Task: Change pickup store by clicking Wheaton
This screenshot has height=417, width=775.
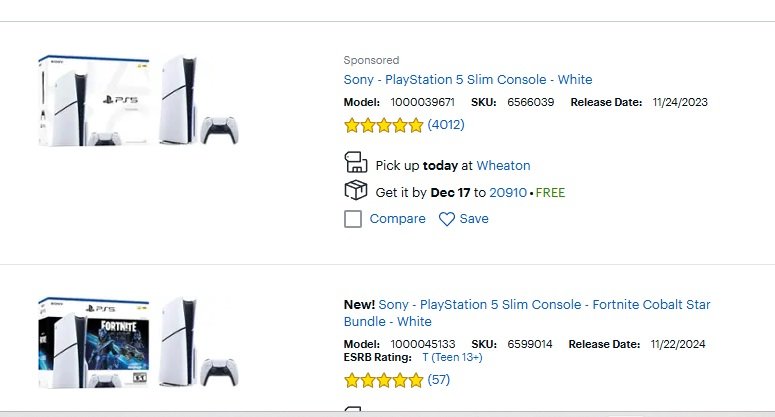Action: pyautogui.click(x=503, y=165)
